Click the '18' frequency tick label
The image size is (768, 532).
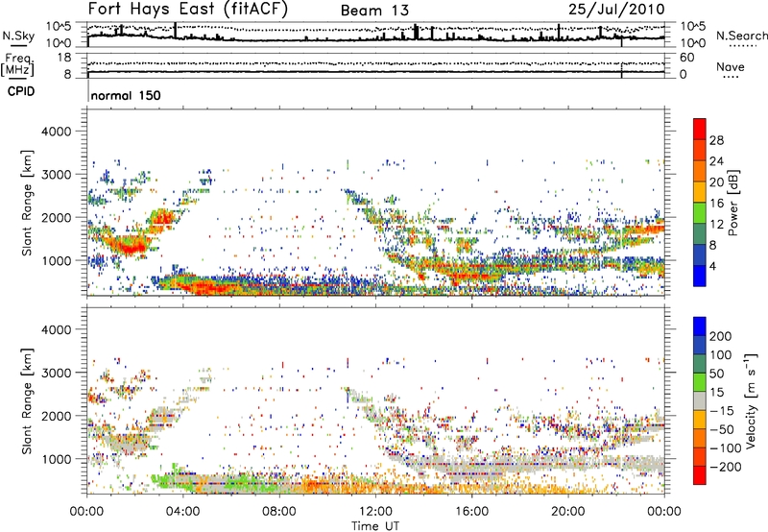64,58
